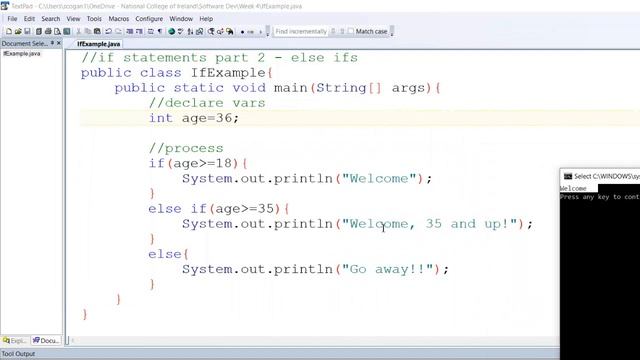640x360 pixels.
Task: Switch to the Document Selector bottom tab
Action: tap(46, 340)
